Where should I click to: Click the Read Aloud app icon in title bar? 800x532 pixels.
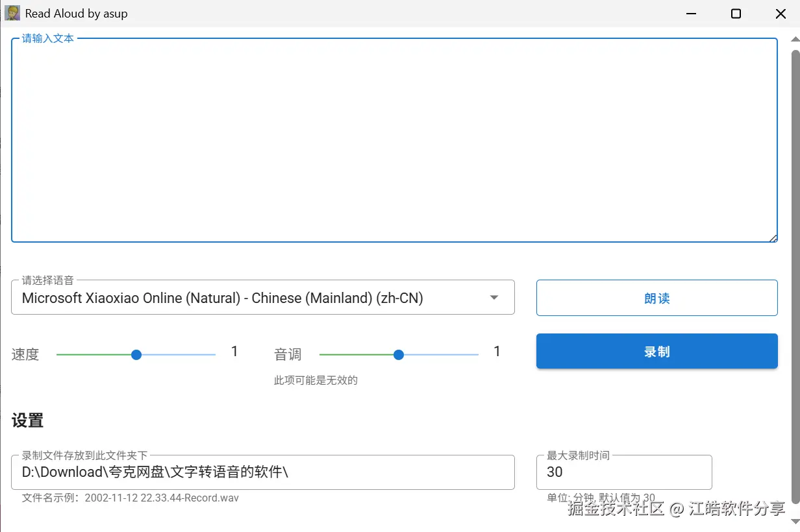12,13
